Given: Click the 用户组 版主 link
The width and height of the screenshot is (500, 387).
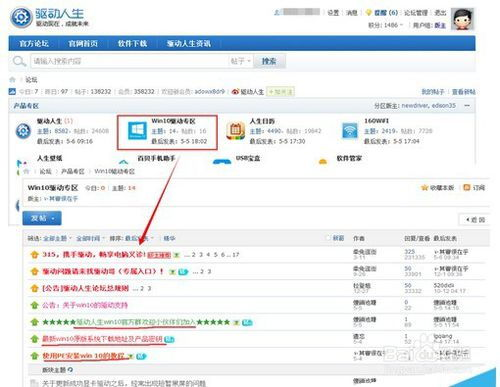Looking at the screenshot, I should click(x=440, y=25).
